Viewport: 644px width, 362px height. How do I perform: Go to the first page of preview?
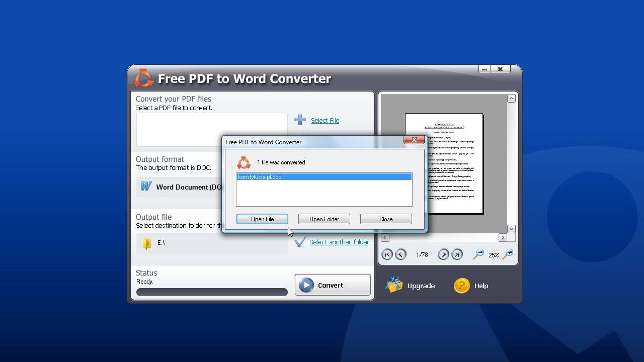(x=387, y=254)
